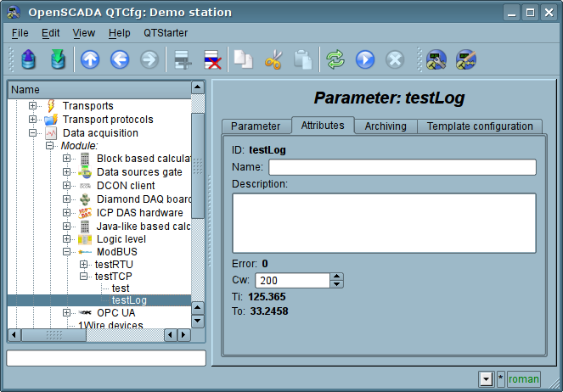The width and height of the screenshot is (563, 392).
Task: Click the add item toolbar icon
Action: coord(180,59)
